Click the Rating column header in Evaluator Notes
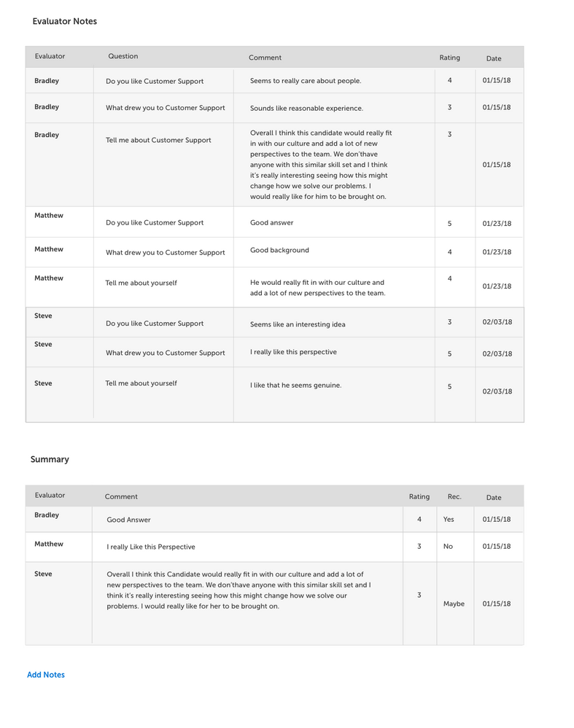The image size is (574, 728). pyautogui.click(x=449, y=58)
